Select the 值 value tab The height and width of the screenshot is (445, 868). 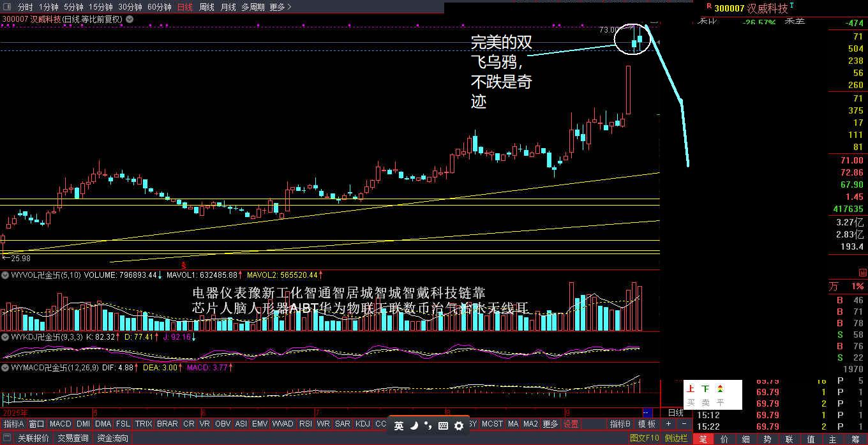coord(811,439)
